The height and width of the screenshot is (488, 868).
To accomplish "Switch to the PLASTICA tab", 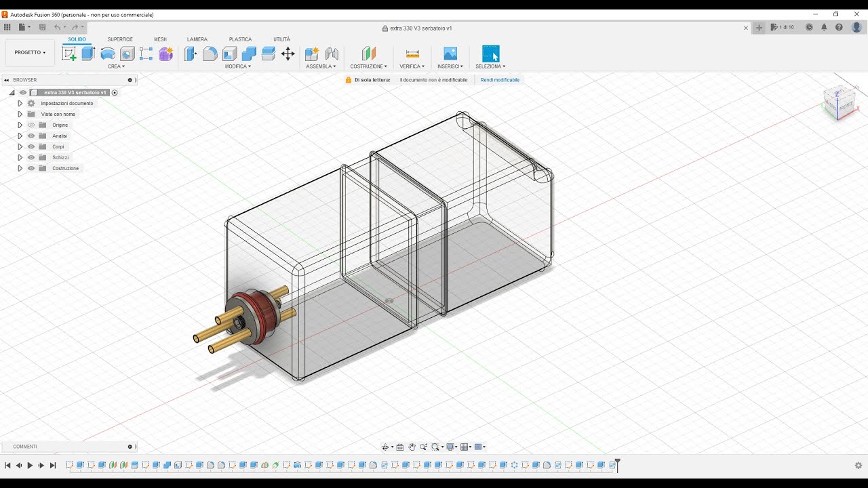I will click(x=240, y=39).
